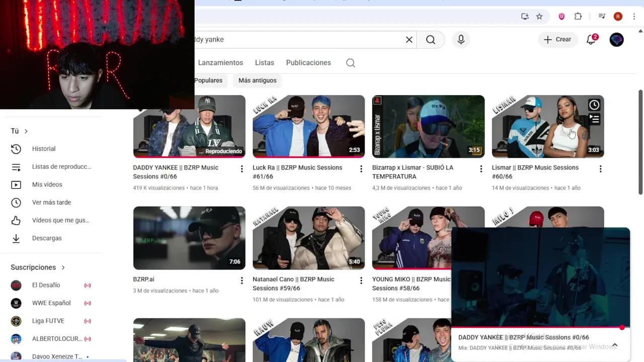644x362 pixels.
Task: Click the '56 M de visualizaciones' text
Action: [281, 188]
